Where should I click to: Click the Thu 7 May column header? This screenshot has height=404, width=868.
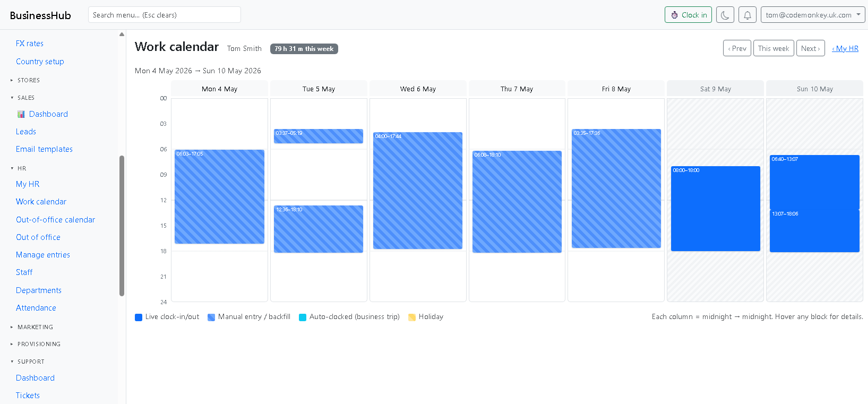(x=517, y=89)
